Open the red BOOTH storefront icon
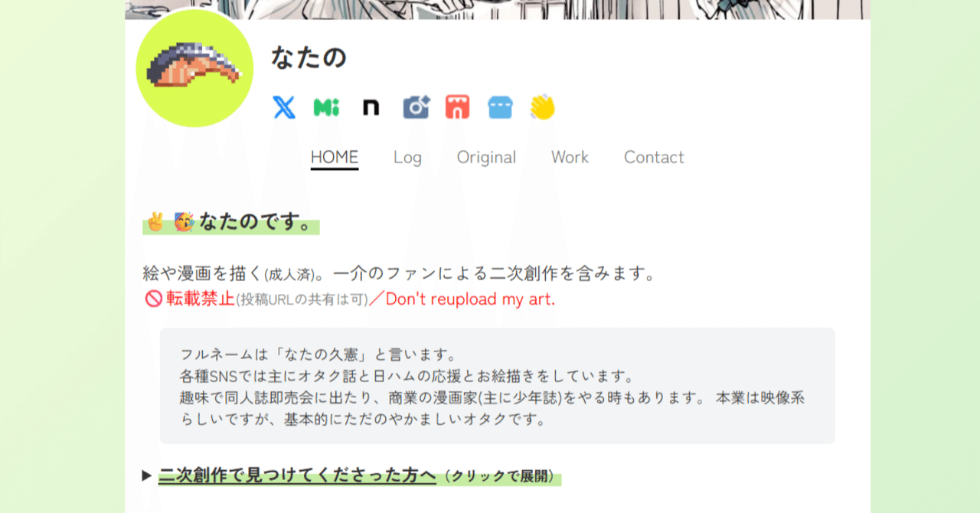Image resolution: width=980 pixels, height=513 pixels. [x=456, y=107]
